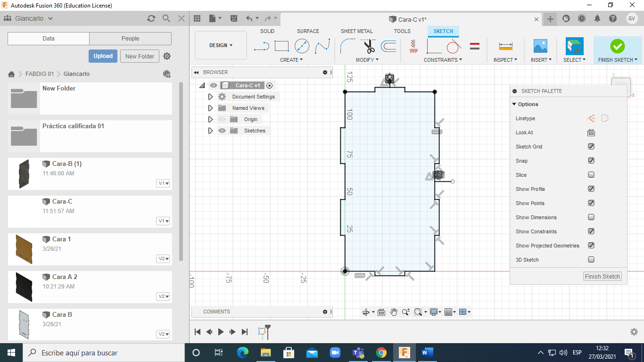The width and height of the screenshot is (644, 362).
Task: Choose the Center Diameter Circle tool
Action: pos(302,46)
